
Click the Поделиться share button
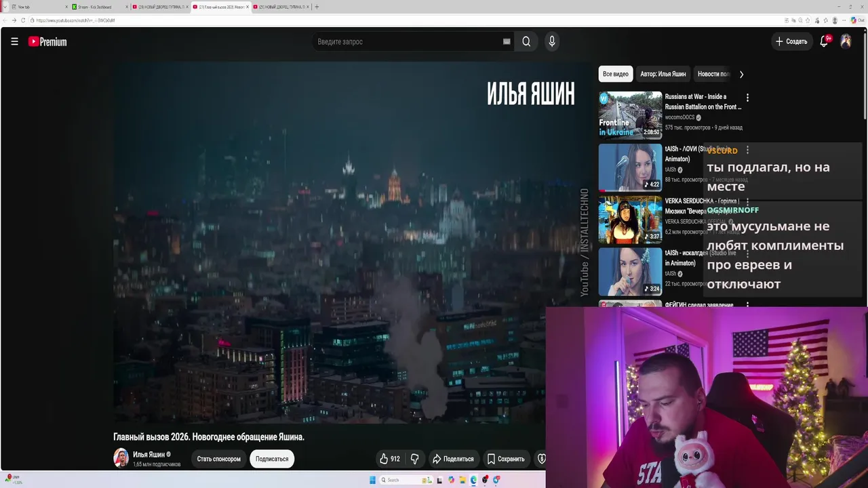(453, 459)
